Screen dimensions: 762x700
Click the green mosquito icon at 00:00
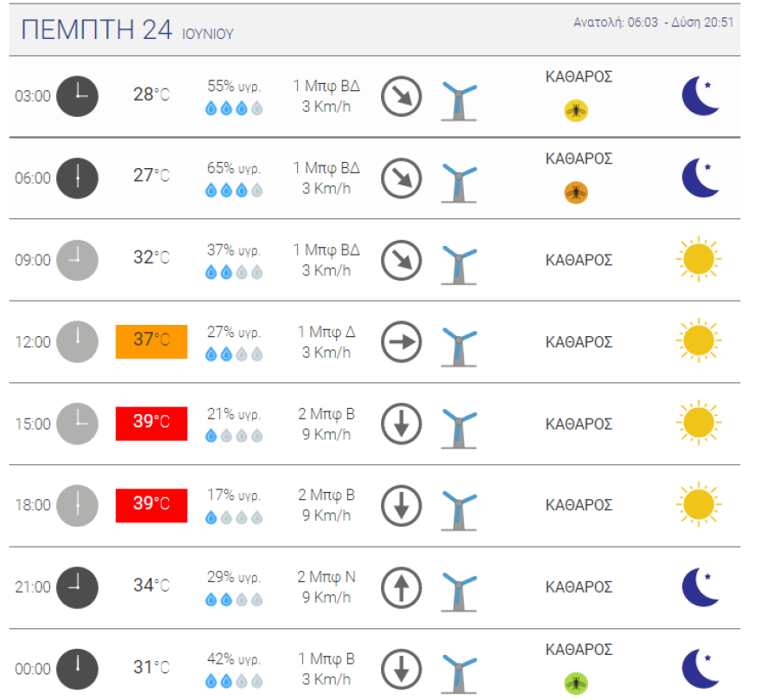(x=576, y=683)
